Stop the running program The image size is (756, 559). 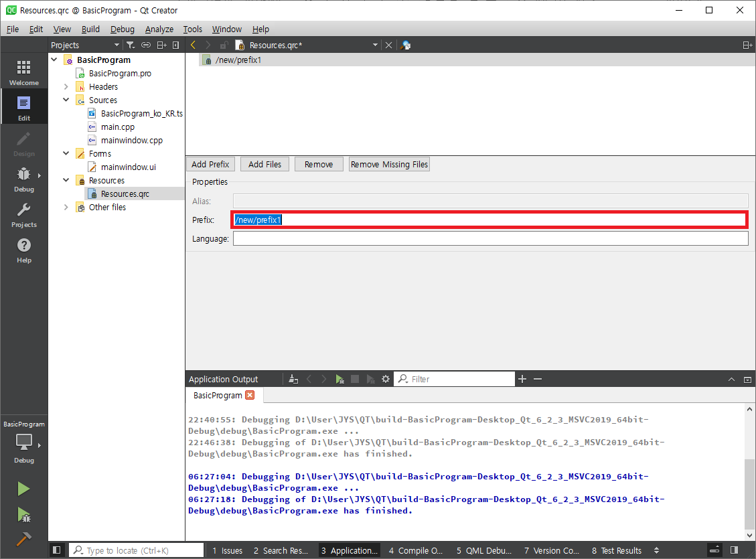[x=355, y=380]
